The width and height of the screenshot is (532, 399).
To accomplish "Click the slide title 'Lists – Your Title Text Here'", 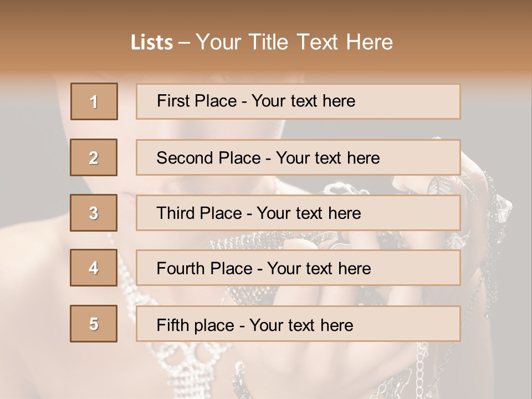I will (x=262, y=42).
